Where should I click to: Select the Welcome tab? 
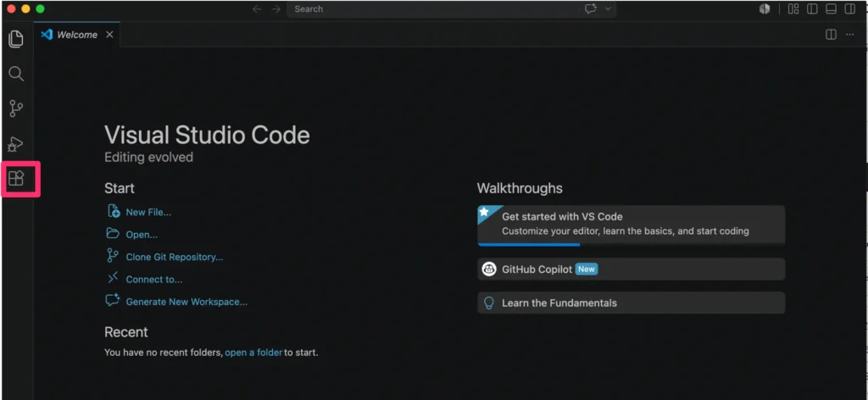[x=77, y=34]
